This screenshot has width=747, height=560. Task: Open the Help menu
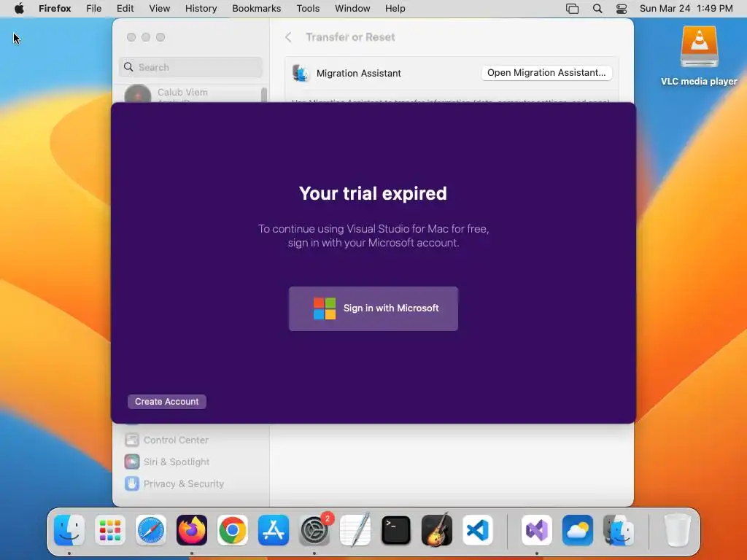pos(395,9)
